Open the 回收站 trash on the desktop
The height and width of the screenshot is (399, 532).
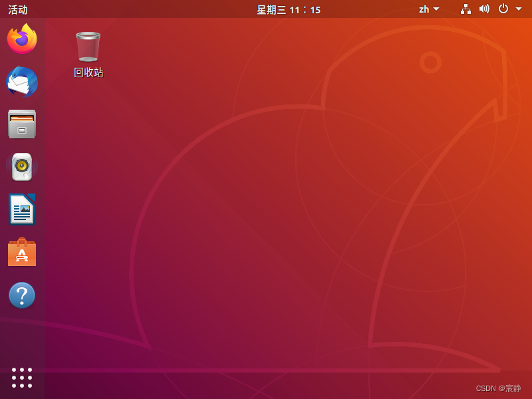(x=87, y=47)
